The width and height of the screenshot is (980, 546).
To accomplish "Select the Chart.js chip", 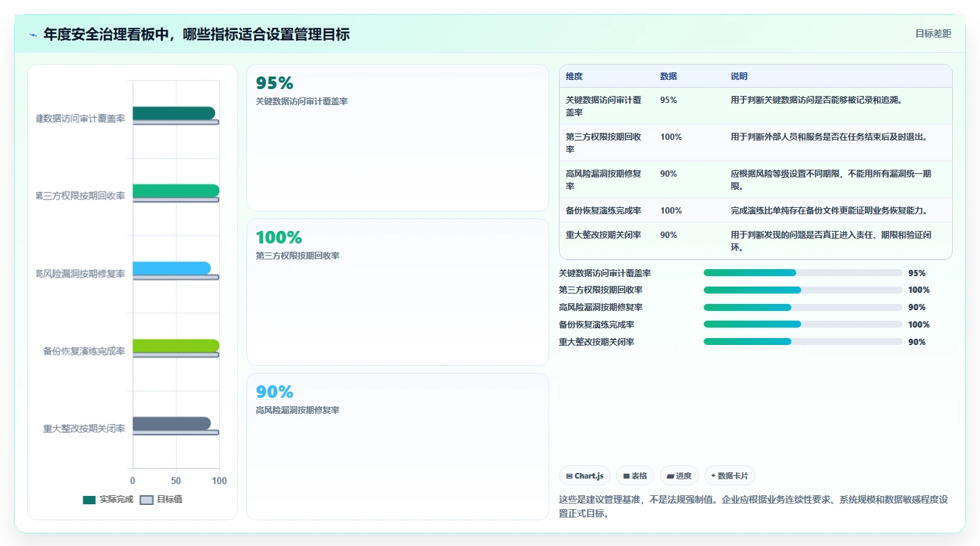I will tap(585, 476).
